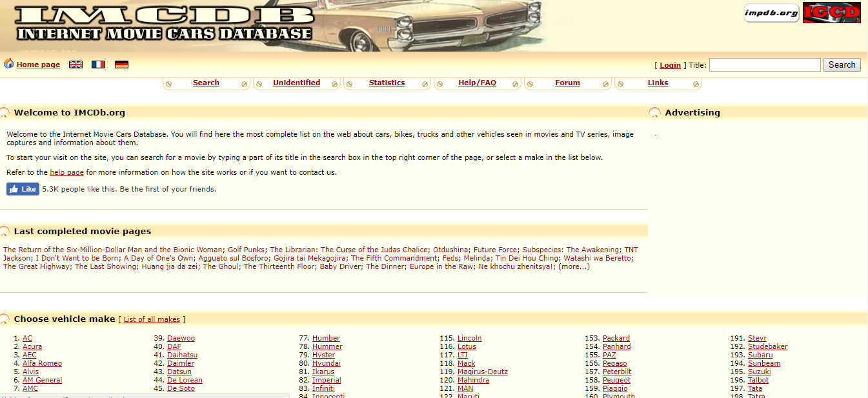
Task: Open the movie Europe in the Raw
Action: (x=442, y=266)
